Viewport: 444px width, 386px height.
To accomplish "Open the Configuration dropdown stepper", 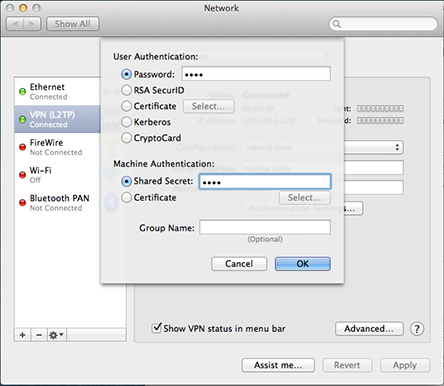I will tap(397, 147).
